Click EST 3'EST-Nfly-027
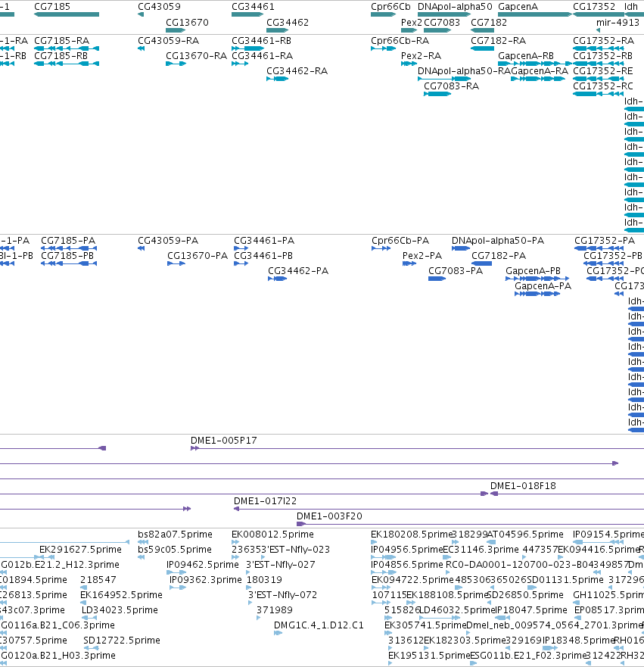Image resolution: width=644 pixels, height=667 pixels. point(281,565)
